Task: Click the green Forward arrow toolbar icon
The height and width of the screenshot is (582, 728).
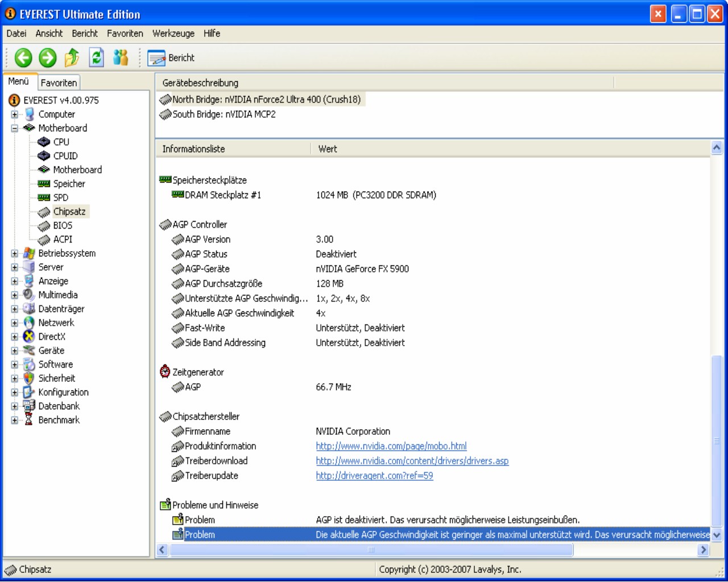Action: coord(48,57)
